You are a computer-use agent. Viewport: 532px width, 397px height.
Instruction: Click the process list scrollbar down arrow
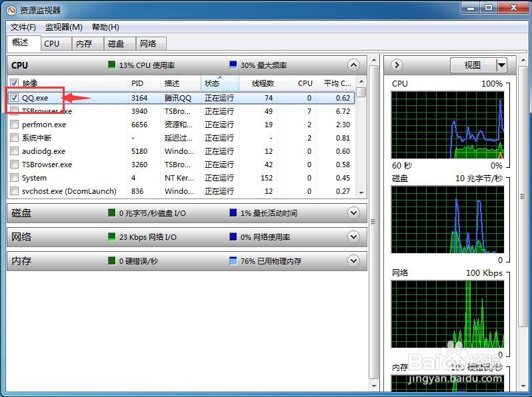[362, 193]
